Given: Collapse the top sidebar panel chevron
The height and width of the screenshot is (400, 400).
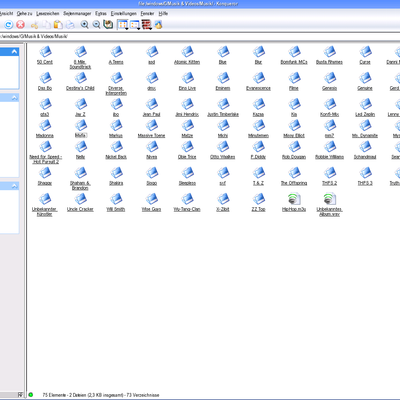Looking at the screenshot, I should click(14, 52).
